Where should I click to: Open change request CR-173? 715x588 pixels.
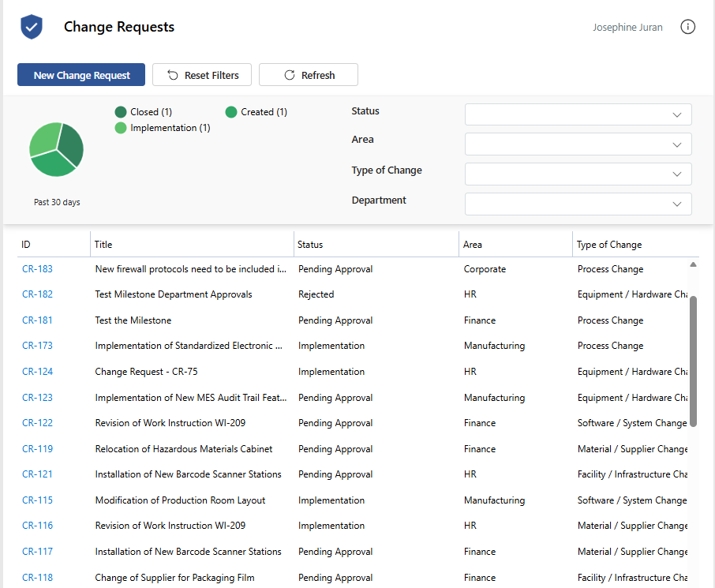[x=37, y=346]
